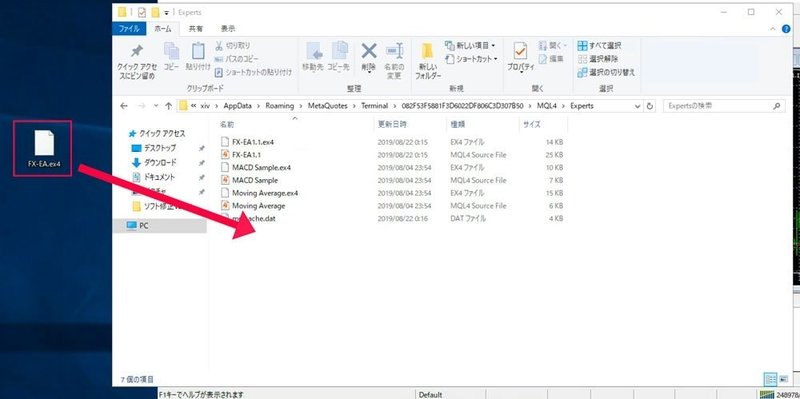The image size is (800, 399).
Task: Open the File (ファイル) tab
Action: [129, 29]
